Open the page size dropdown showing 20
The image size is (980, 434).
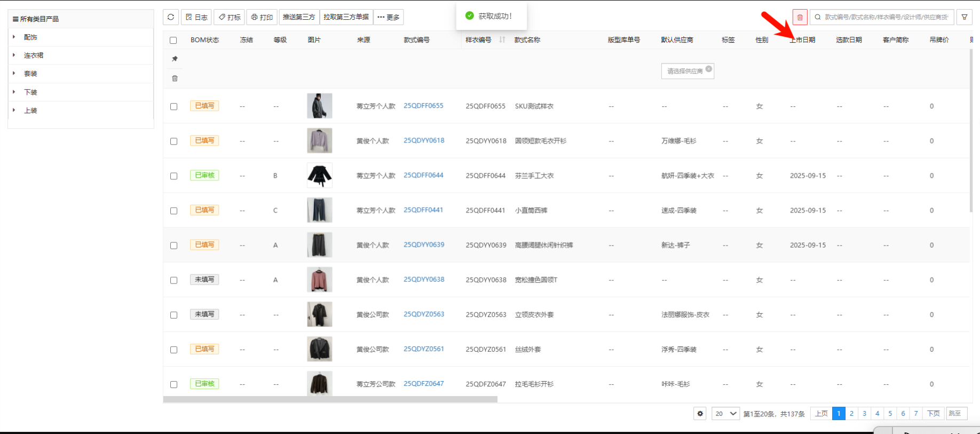(725, 414)
